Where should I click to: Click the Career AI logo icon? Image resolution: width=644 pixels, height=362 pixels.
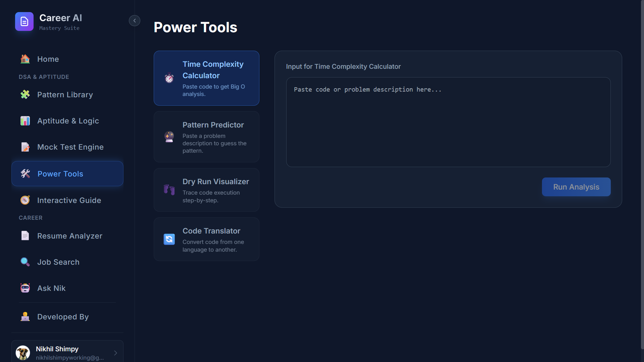(x=24, y=21)
